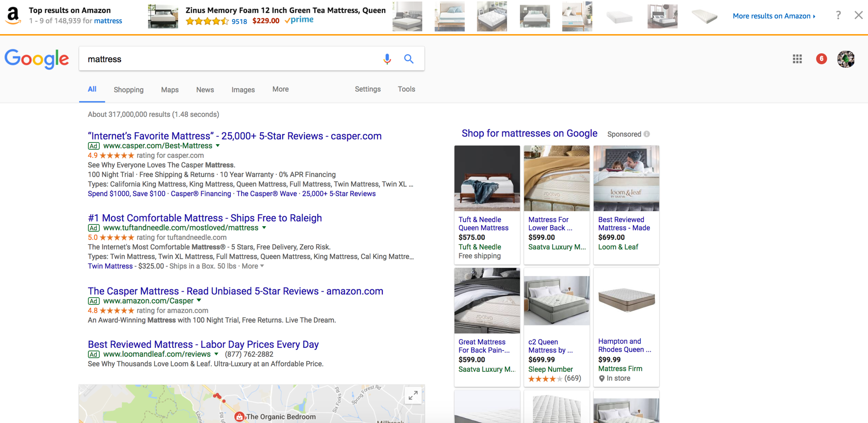Expand the tuftandneedle.com URL dropdown arrow
The height and width of the screenshot is (423, 868).
[264, 228]
